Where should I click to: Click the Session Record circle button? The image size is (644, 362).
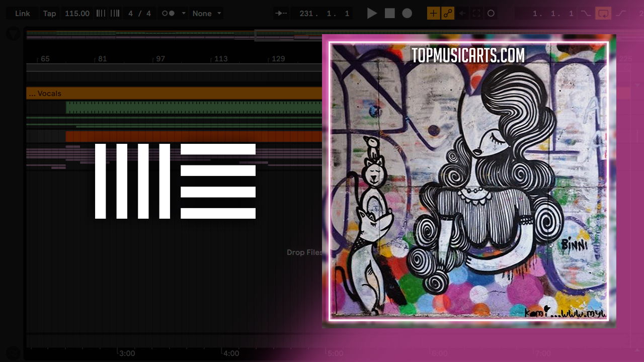[x=491, y=14]
